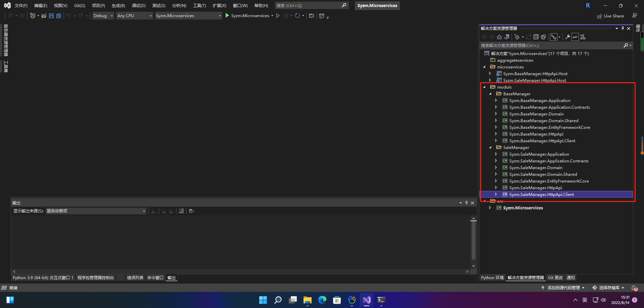The image size is (644, 308).
Task: Open the 调试(D) menu
Action: coord(139,6)
